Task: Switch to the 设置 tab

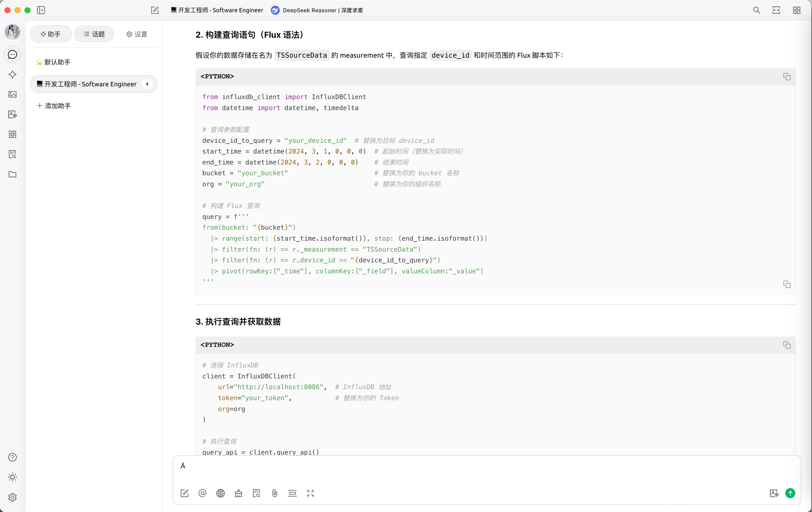Action: (x=137, y=34)
